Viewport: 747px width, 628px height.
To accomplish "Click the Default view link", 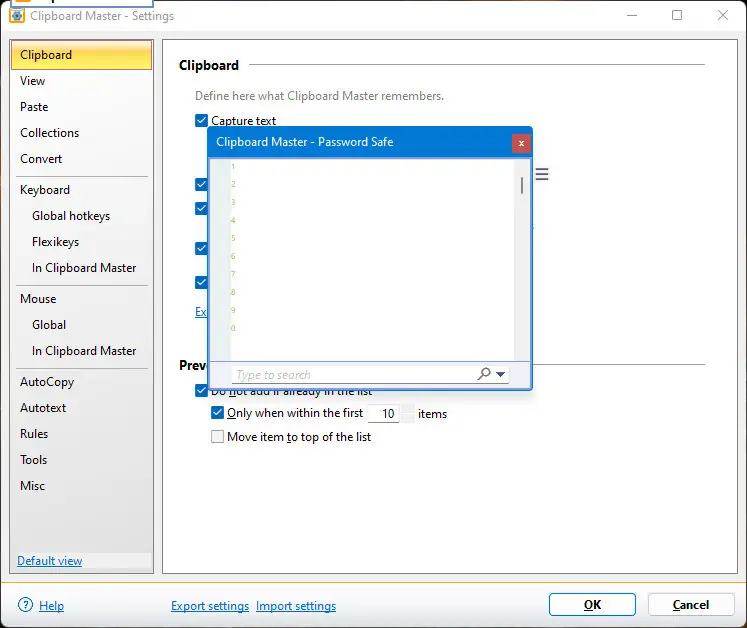I will coord(50,561).
